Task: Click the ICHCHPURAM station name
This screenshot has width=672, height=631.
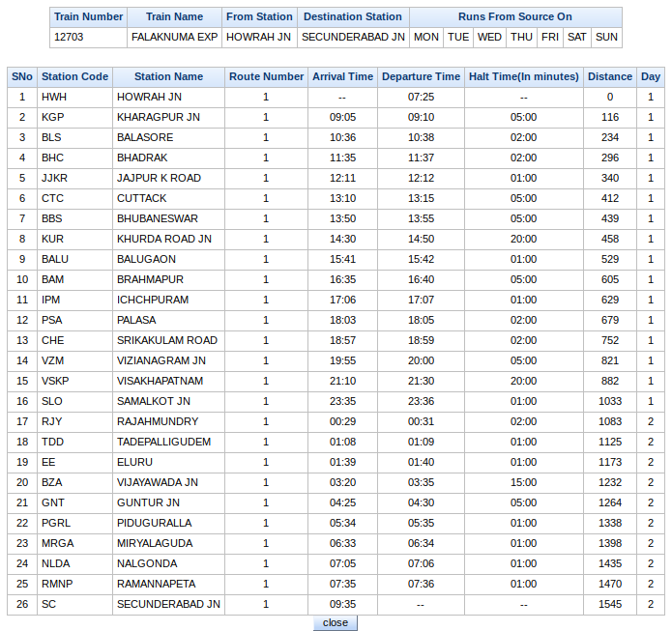Action: point(153,300)
